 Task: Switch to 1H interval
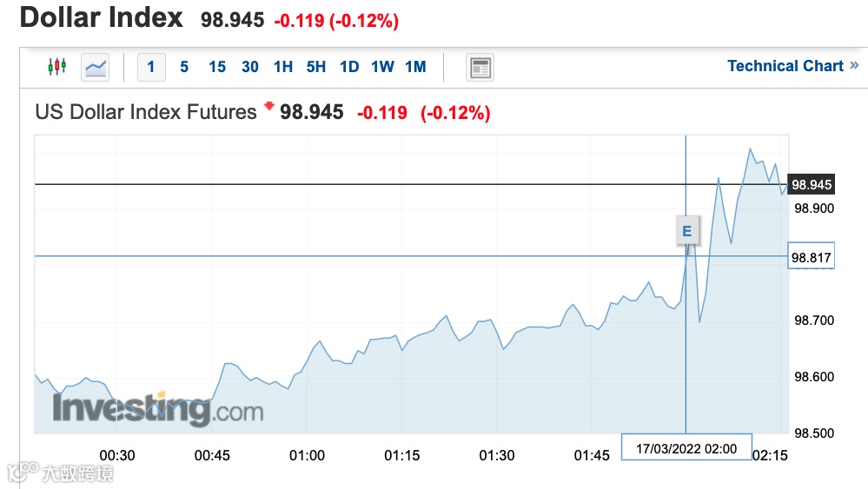click(283, 67)
